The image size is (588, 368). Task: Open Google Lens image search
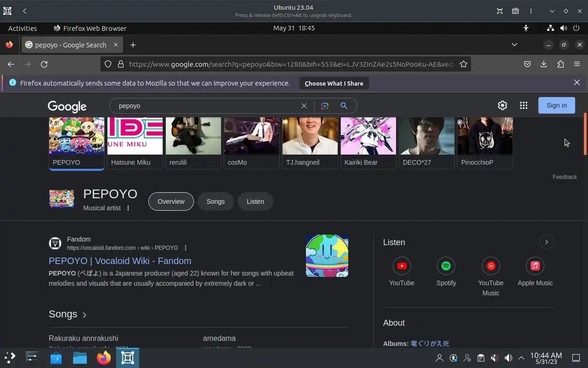click(x=325, y=106)
